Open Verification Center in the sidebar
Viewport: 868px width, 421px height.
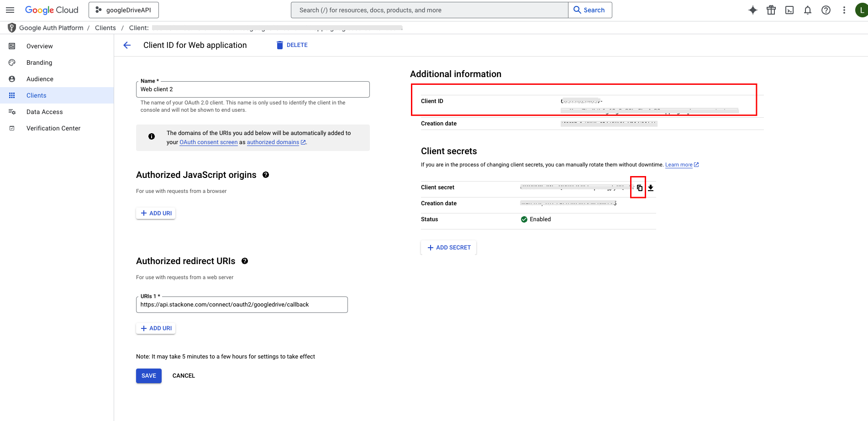click(57, 128)
